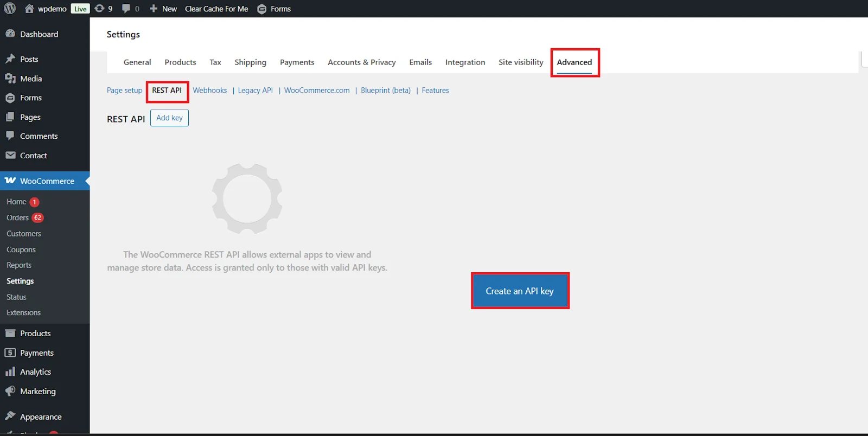The height and width of the screenshot is (436, 868).
Task: Open the Orders submenu item
Action: [17, 217]
